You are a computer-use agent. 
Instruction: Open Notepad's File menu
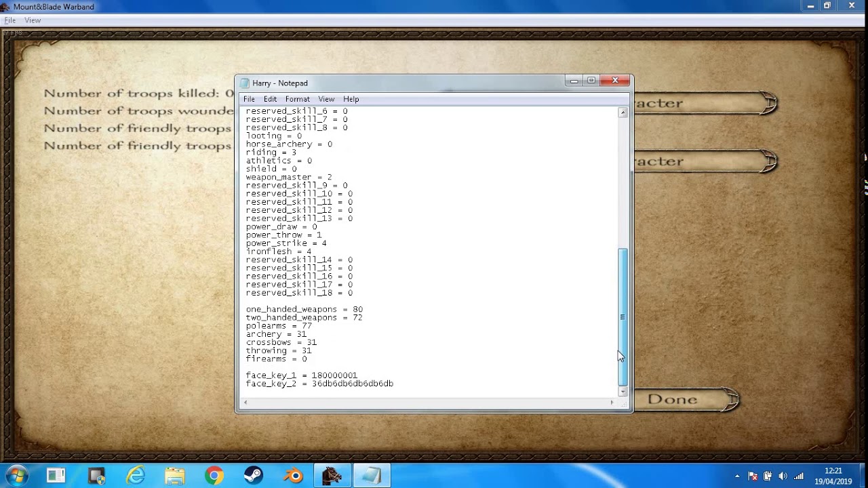point(249,99)
